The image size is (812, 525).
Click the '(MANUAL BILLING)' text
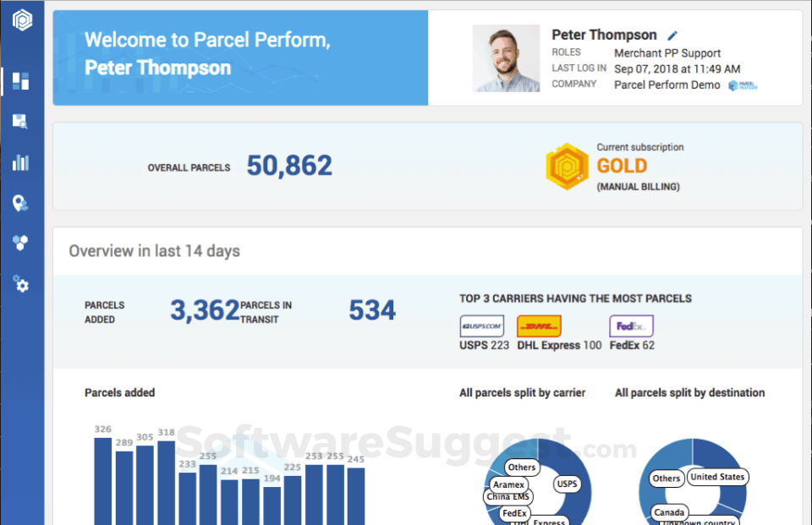click(x=638, y=187)
